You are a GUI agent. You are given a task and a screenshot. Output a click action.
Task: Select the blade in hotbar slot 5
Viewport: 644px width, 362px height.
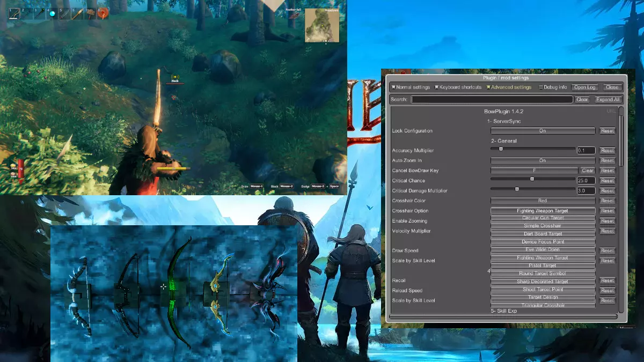click(65, 13)
